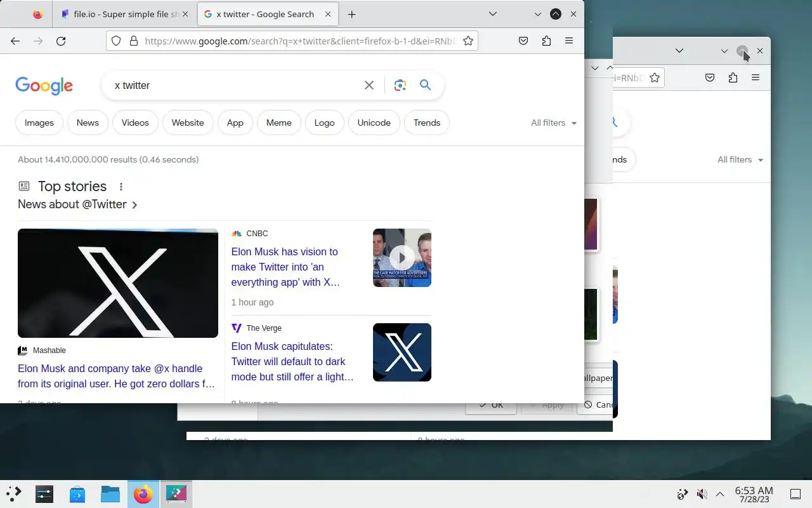Open the Dolphin file manager folder icon
This screenshot has width=812, height=508.
pos(110,493)
